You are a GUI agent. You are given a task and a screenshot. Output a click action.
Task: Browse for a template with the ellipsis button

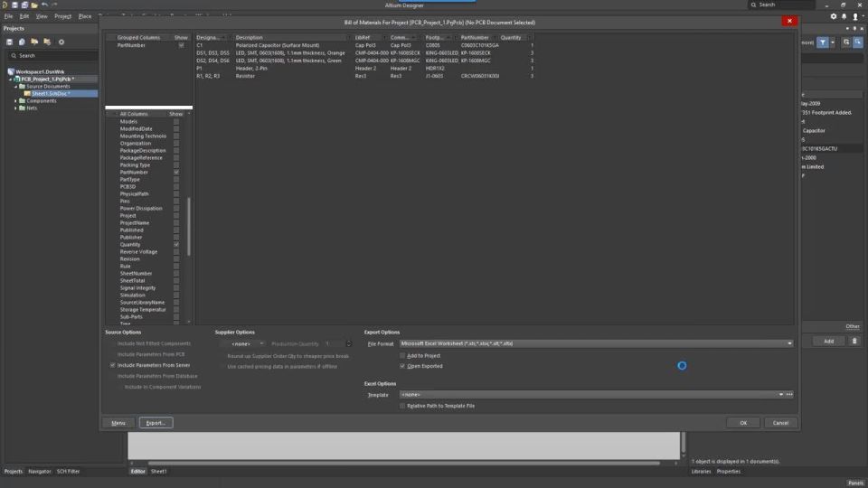[789, 395]
